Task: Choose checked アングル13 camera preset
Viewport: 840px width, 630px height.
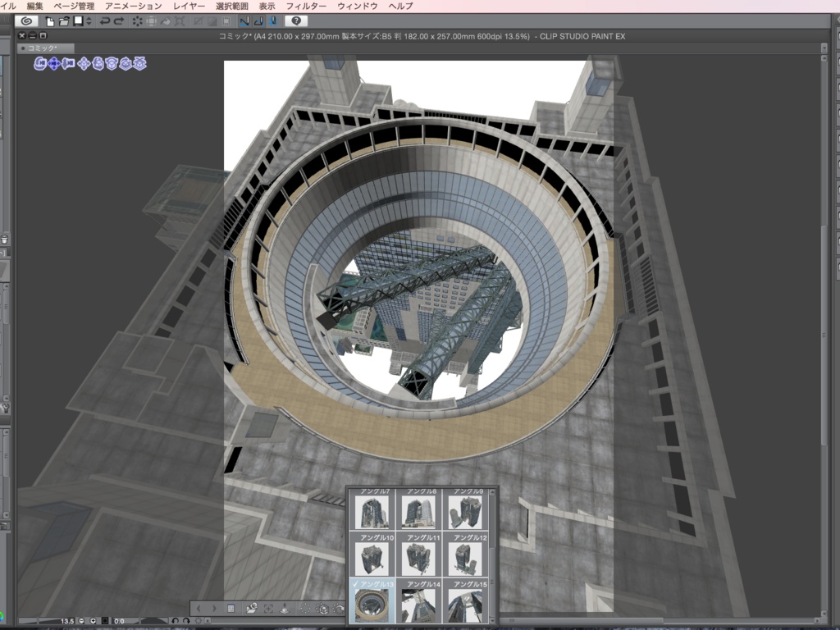Action: [x=373, y=601]
